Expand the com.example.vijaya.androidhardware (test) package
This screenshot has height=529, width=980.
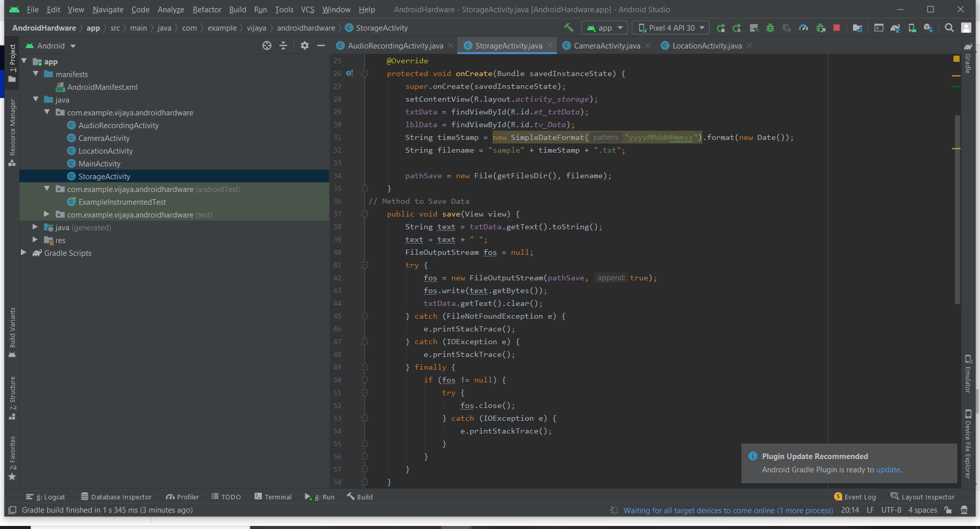46,214
